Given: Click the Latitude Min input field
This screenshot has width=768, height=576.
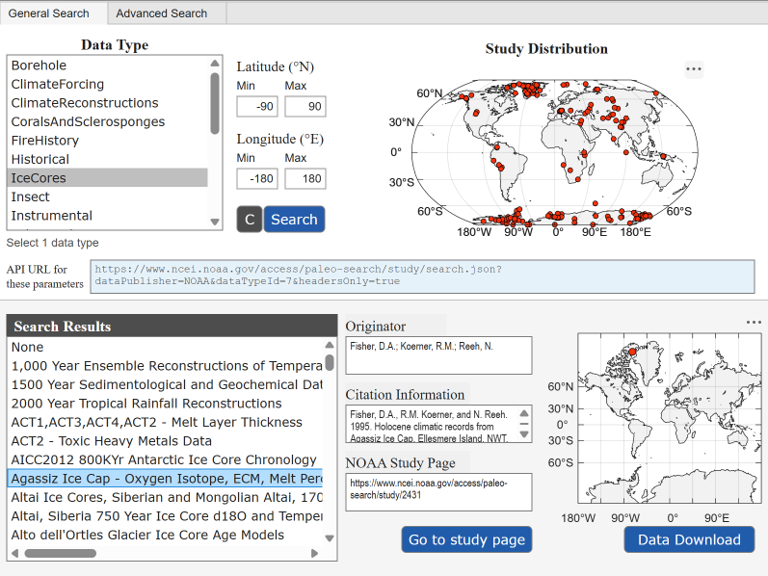Looking at the screenshot, I should (x=257, y=106).
